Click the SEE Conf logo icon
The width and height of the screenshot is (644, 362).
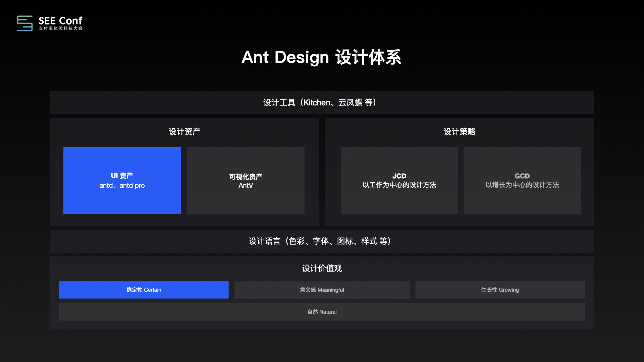25,23
